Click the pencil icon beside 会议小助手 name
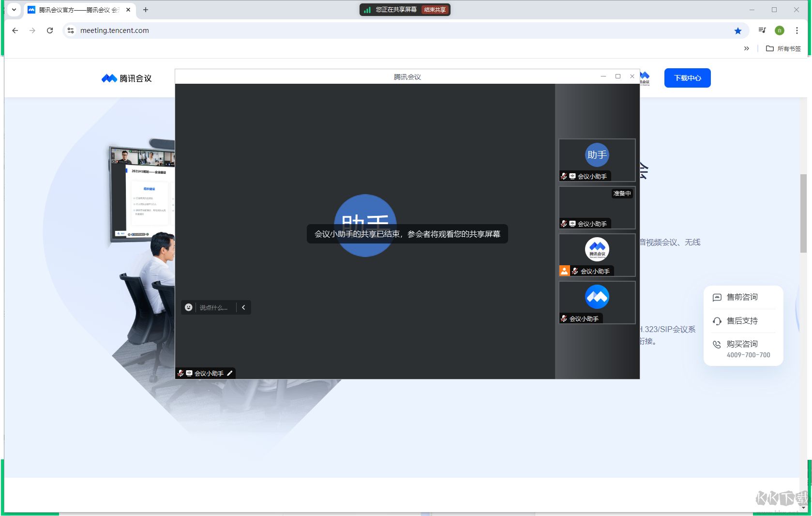The height and width of the screenshot is (516, 812). tap(230, 373)
